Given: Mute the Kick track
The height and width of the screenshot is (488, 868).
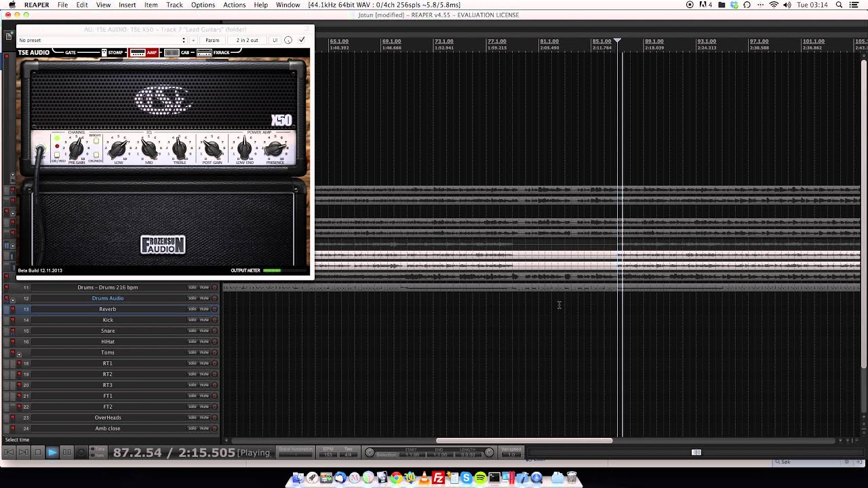Looking at the screenshot, I should pyautogui.click(x=204, y=320).
